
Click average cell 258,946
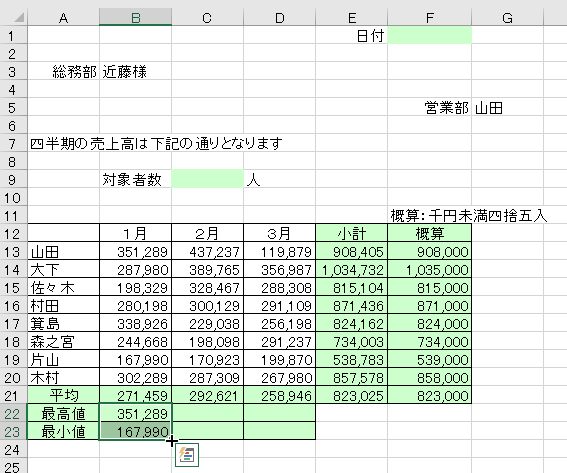tap(280, 395)
